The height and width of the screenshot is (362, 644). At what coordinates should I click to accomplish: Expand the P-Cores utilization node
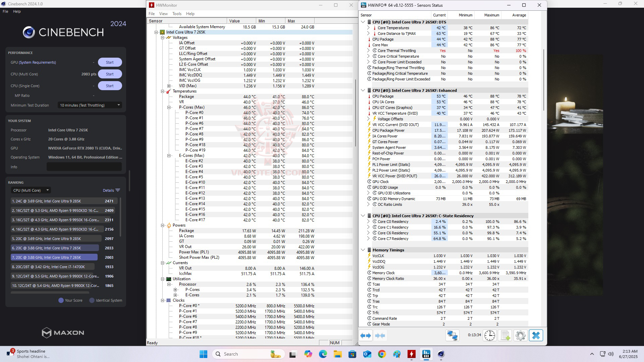pyautogui.click(x=175, y=290)
